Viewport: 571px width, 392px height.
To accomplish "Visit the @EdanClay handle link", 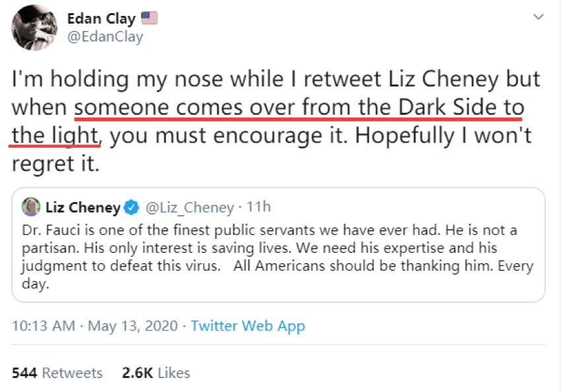I will [105, 37].
